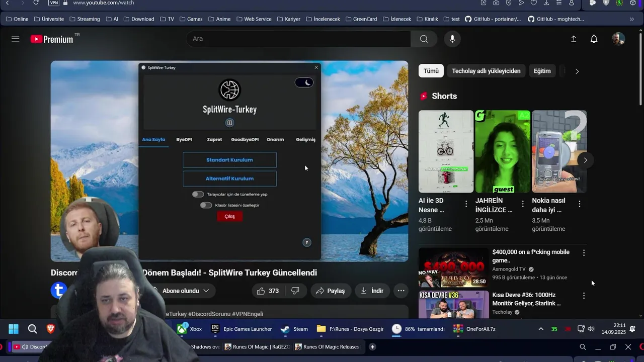
Task: Open the Ana Sayfa tab in SplitWire
Action: coord(153,139)
